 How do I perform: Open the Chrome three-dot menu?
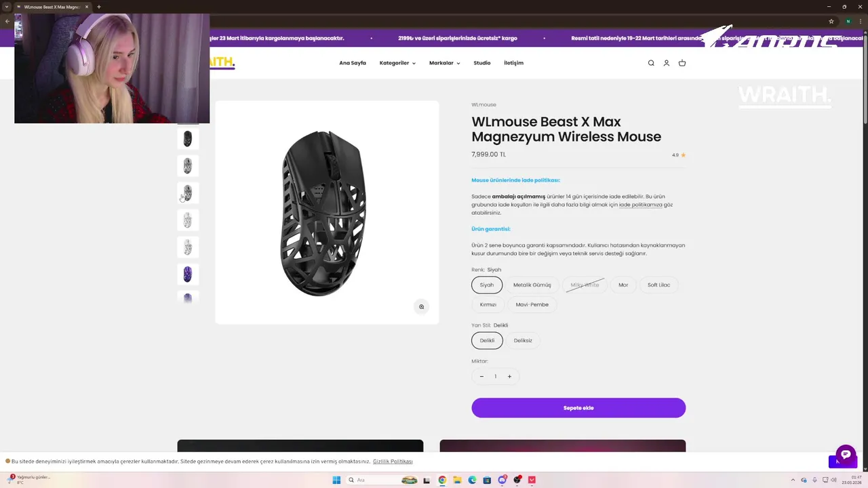(861, 21)
